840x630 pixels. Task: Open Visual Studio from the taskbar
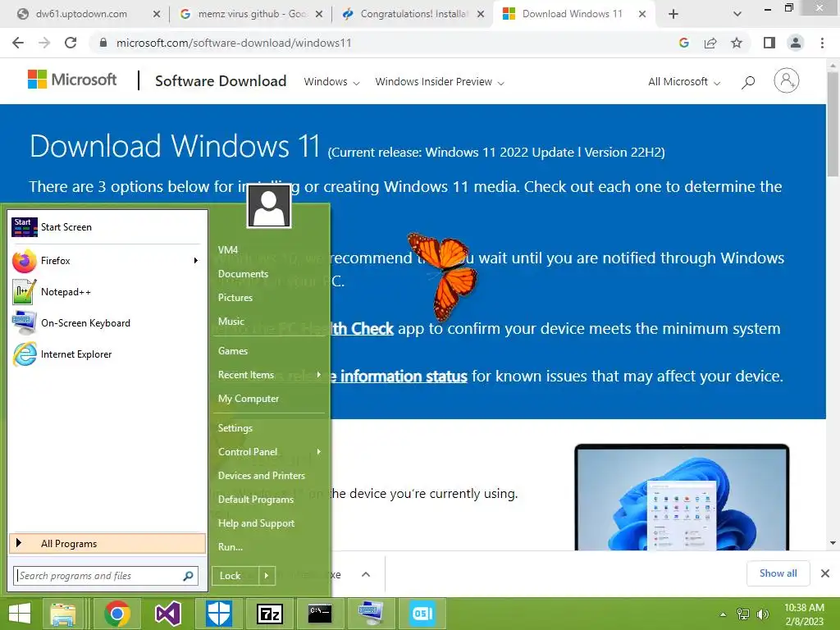tap(167, 614)
